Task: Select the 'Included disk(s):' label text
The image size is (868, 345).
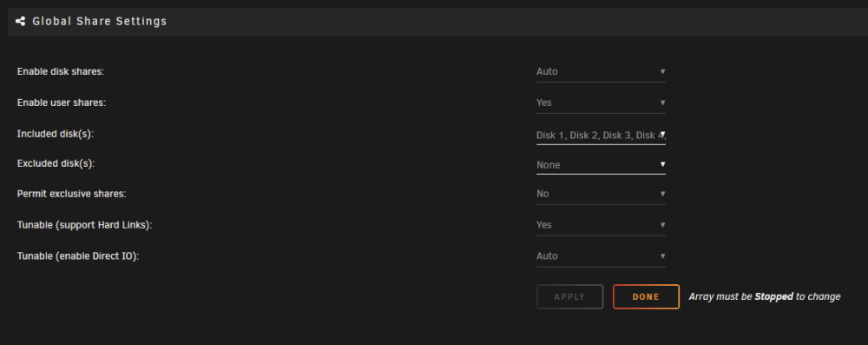Action: pos(56,134)
